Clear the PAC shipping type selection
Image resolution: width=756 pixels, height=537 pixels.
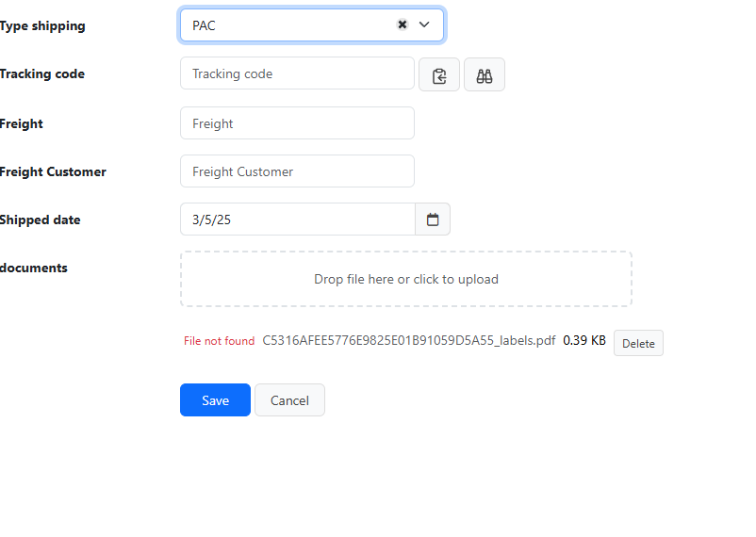[403, 24]
